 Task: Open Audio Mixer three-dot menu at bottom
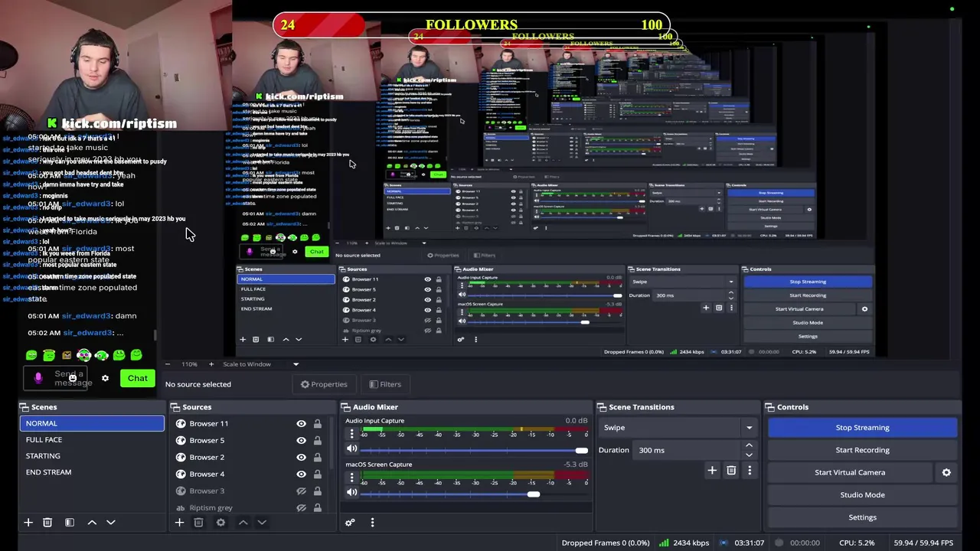click(x=372, y=522)
